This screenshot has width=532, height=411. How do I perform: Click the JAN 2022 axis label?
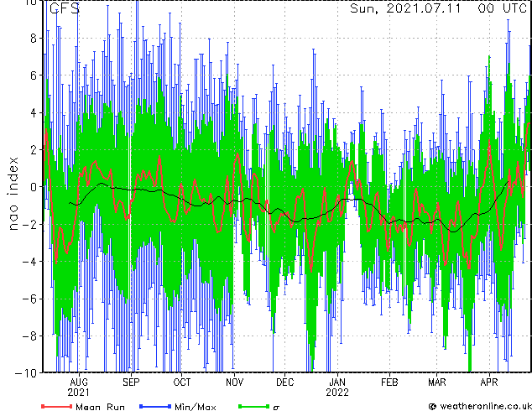click(x=337, y=388)
